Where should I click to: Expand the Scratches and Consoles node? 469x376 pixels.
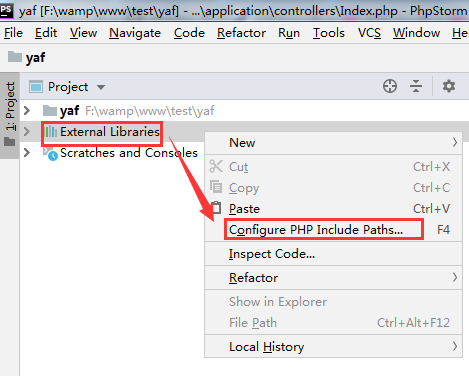point(27,153)
